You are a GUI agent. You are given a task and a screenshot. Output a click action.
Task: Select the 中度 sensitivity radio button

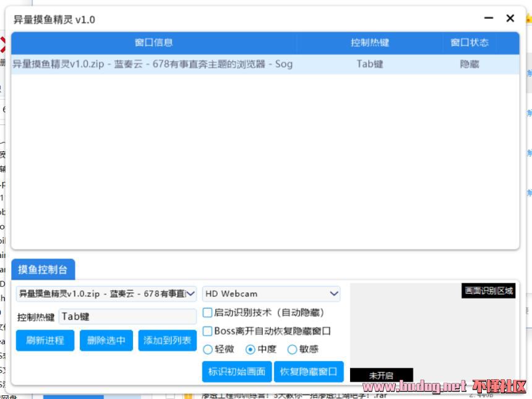251,350
